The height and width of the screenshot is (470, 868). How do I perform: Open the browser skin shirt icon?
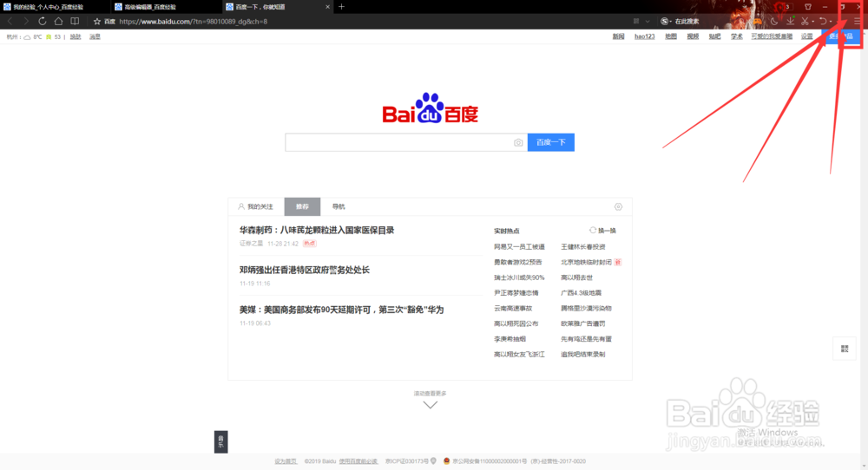(x=807, y=7)
